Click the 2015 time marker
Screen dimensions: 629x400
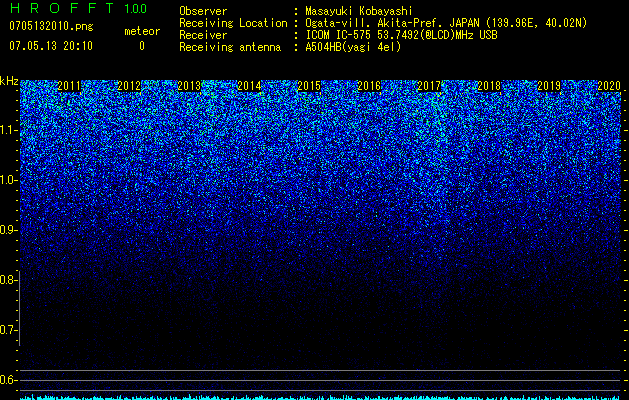click(309, 86)
